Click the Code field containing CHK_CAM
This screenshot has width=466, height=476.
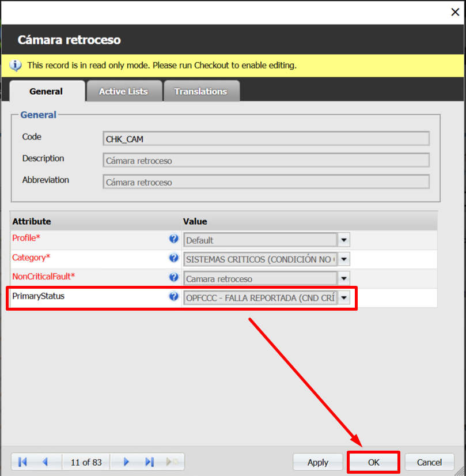(x=266, y=139)
